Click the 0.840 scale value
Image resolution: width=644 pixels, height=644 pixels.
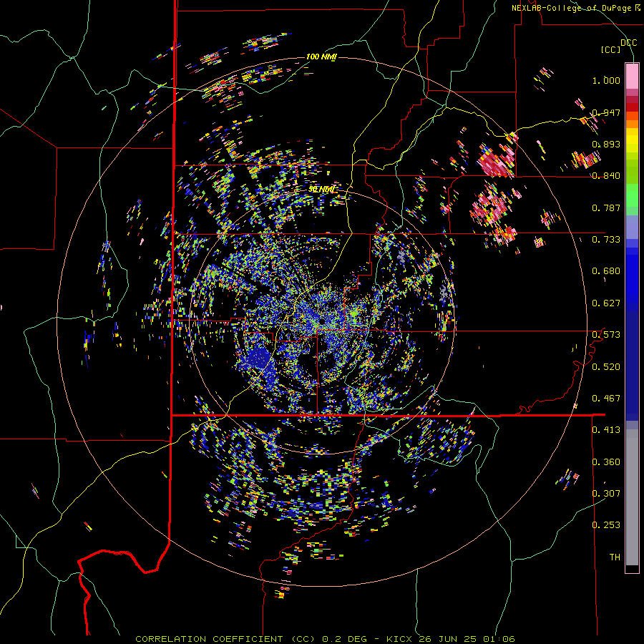click(x=606, y=176)
